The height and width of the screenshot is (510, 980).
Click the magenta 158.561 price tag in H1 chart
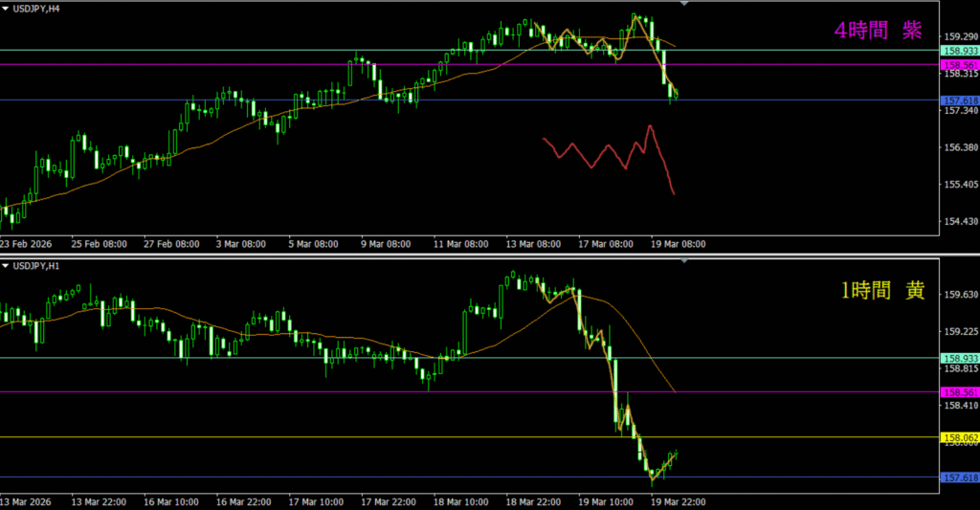click(960, 392)
